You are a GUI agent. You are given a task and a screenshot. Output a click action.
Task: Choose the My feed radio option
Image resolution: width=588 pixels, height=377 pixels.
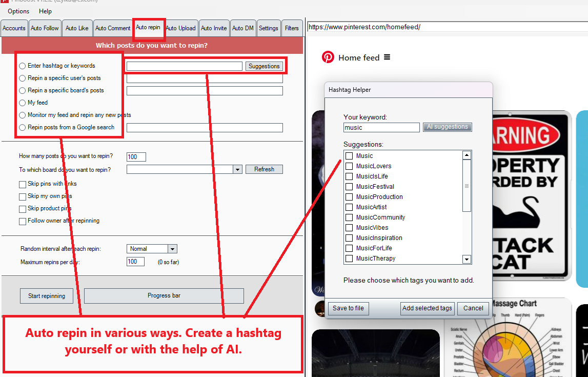click(x=23, y=103)
